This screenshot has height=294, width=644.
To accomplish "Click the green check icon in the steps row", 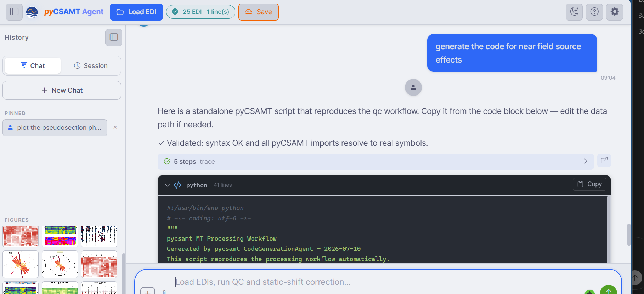I will 167,162.
